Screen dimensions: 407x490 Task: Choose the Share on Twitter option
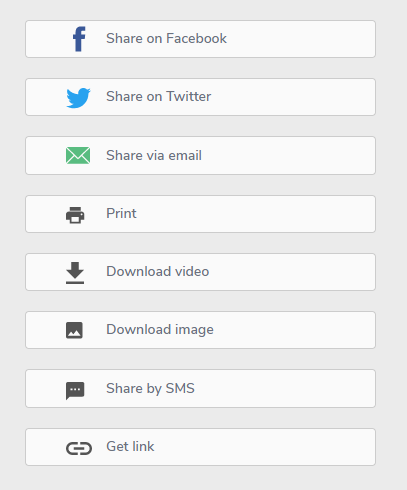[x=200, y=97]
